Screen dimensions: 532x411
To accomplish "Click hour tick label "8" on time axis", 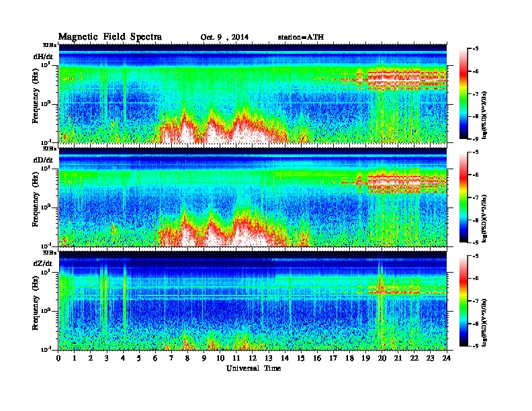I will click(x=188, y=359).
